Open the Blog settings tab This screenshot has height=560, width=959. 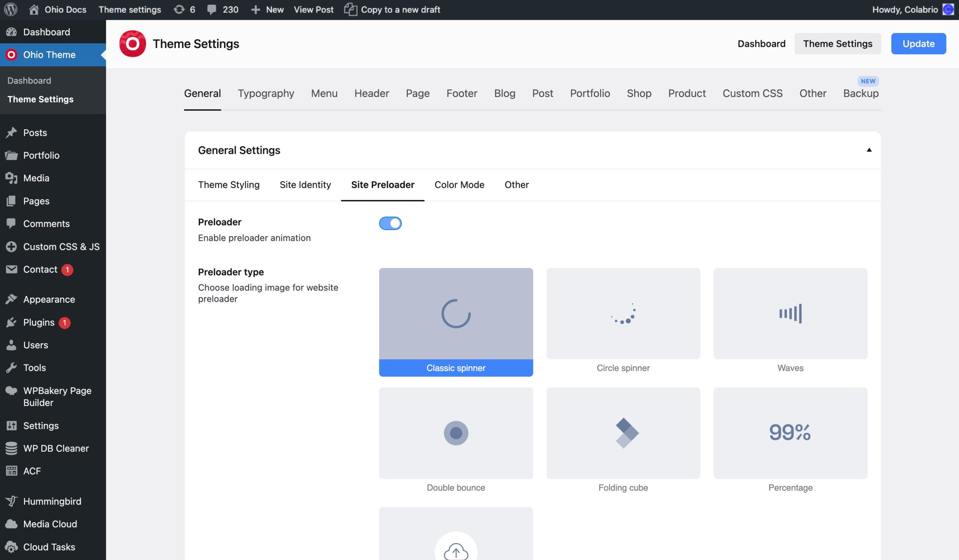505,93
